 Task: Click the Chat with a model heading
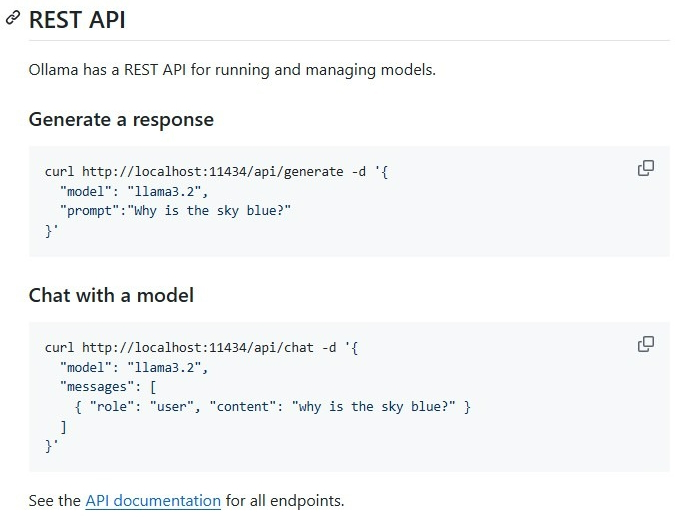pos(111,295)
